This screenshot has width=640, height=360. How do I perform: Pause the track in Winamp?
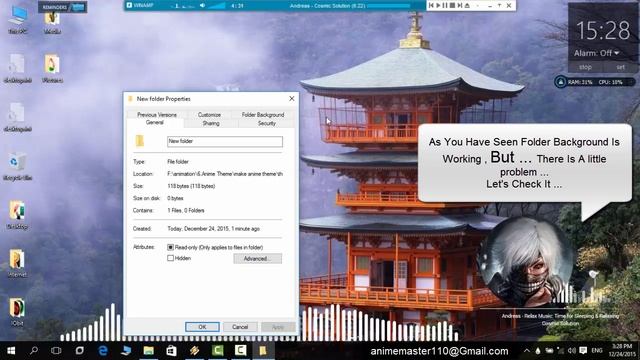(x=445, y=5)
